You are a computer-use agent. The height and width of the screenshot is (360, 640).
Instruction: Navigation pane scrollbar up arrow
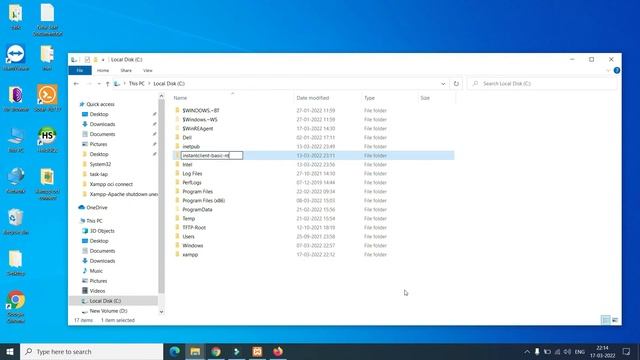point(161,96)
